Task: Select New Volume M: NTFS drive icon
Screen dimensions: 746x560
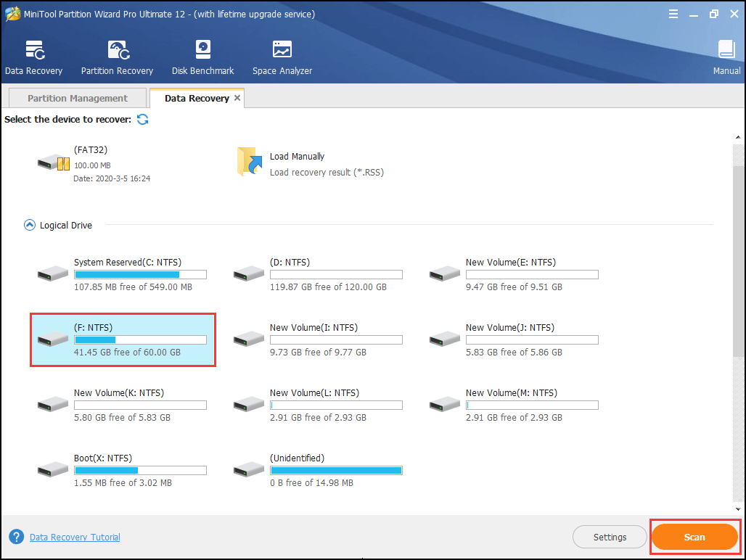Action: (x=444, y=403)
